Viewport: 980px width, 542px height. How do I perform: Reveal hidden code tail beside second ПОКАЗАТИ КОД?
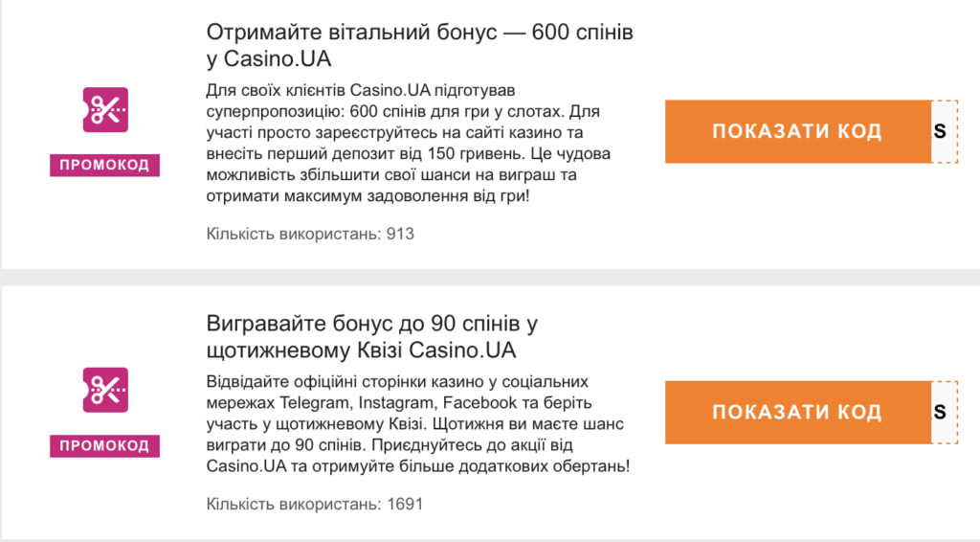944,412
